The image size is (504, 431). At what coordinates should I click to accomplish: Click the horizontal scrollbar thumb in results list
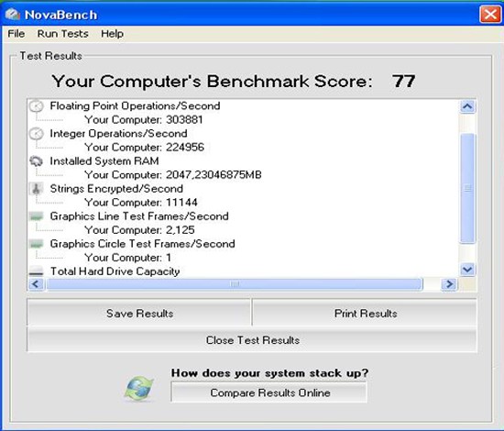coord(235,284)
